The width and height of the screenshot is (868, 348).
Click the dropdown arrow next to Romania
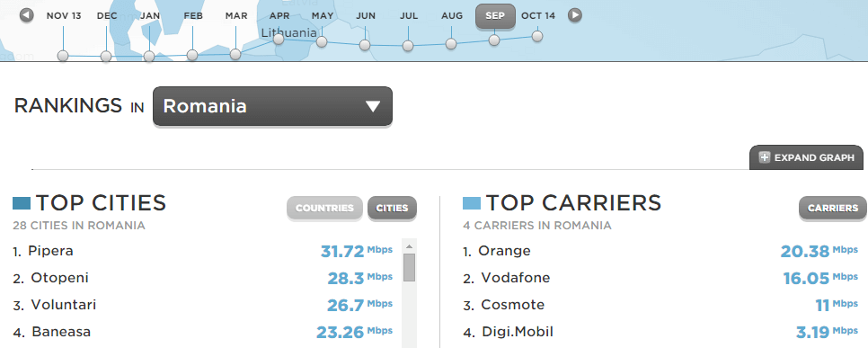tap(373, 106)
